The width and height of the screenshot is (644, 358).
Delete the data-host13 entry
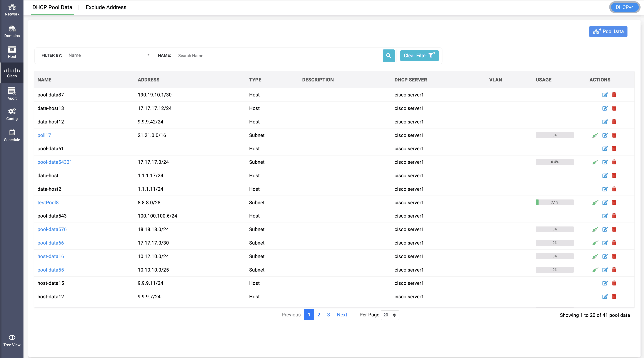[614, 108]
